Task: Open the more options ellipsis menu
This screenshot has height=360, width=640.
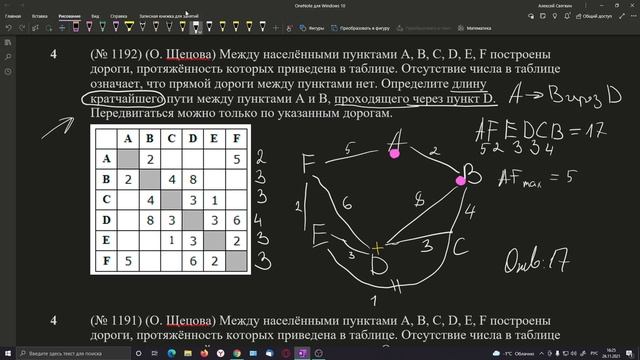Action: 633,16
